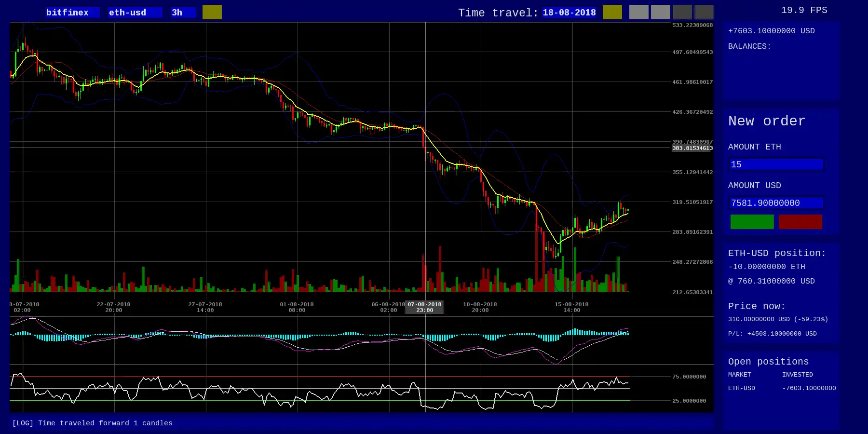Click the New order heading

[x=767, y=121]
